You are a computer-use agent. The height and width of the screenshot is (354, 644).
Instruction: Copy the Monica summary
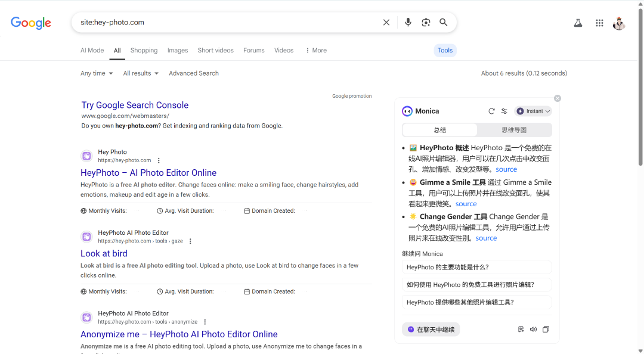(546, 330)
